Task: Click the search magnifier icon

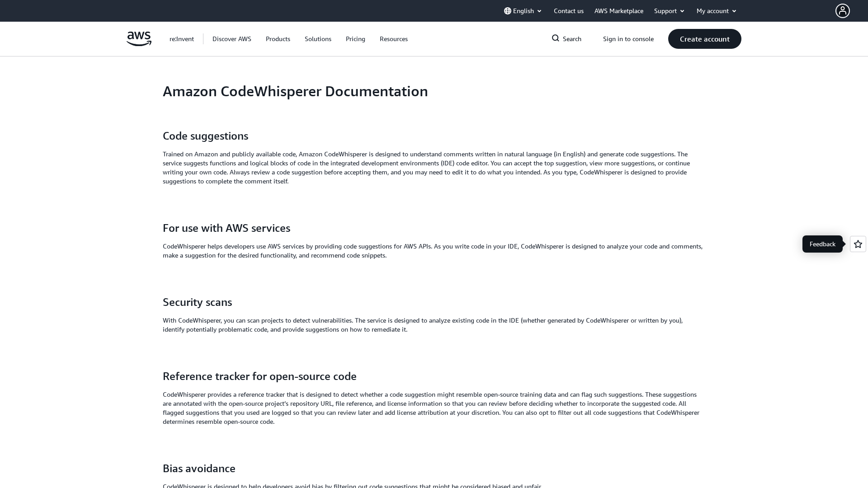Action: (556, 38)
